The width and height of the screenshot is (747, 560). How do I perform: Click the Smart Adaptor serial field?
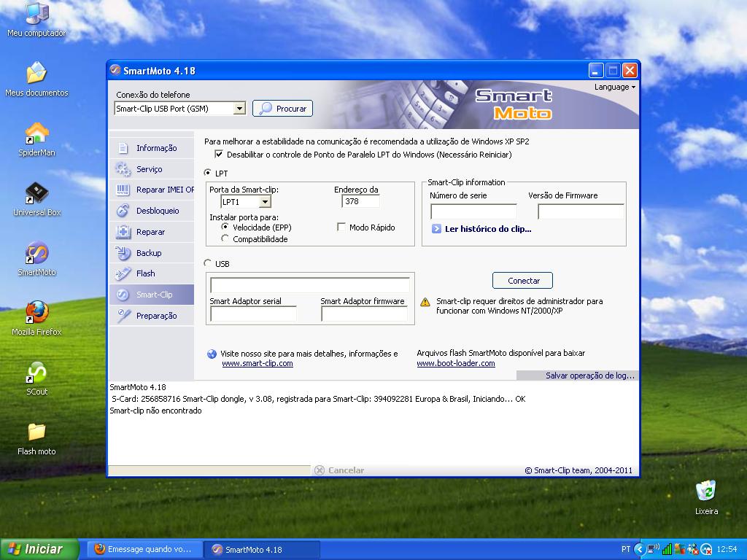(x=253, y=314)
